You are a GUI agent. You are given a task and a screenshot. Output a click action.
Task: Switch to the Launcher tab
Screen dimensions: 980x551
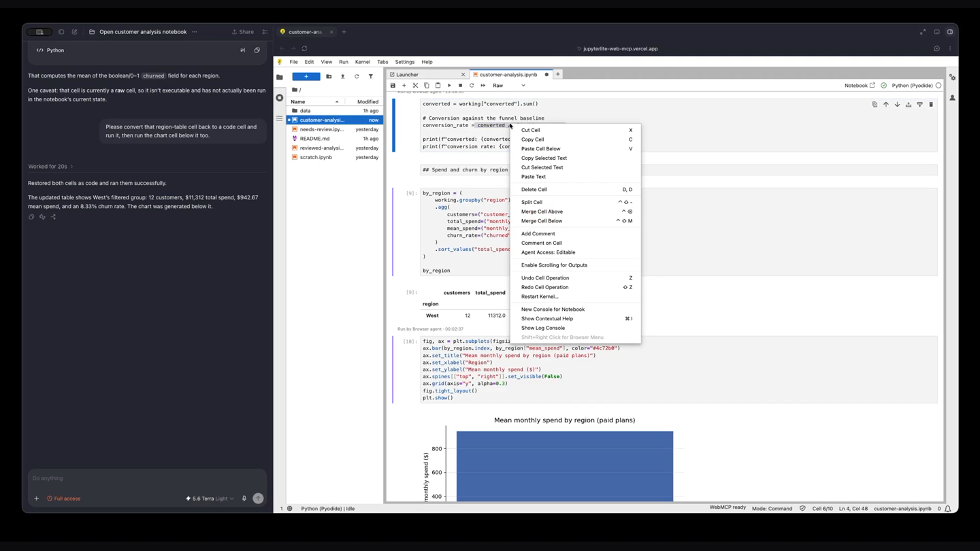[x=425, y=75]
